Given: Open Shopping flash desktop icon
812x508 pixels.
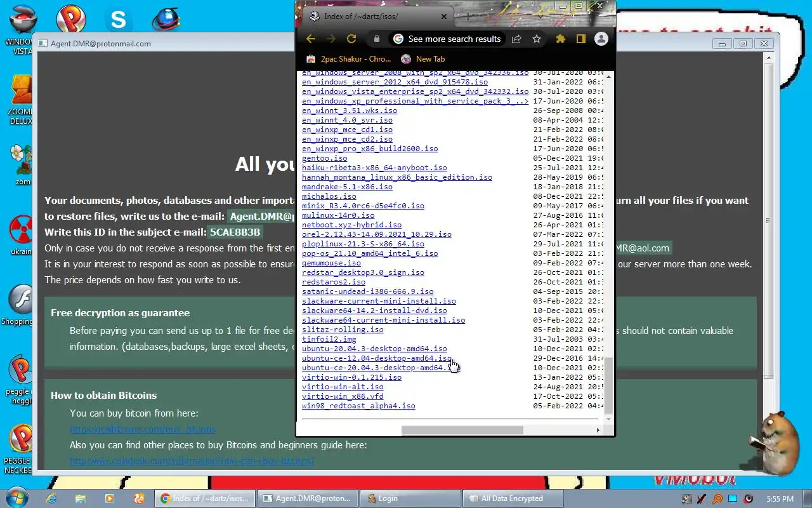Looking at the screenshot, I should [19, 305].
